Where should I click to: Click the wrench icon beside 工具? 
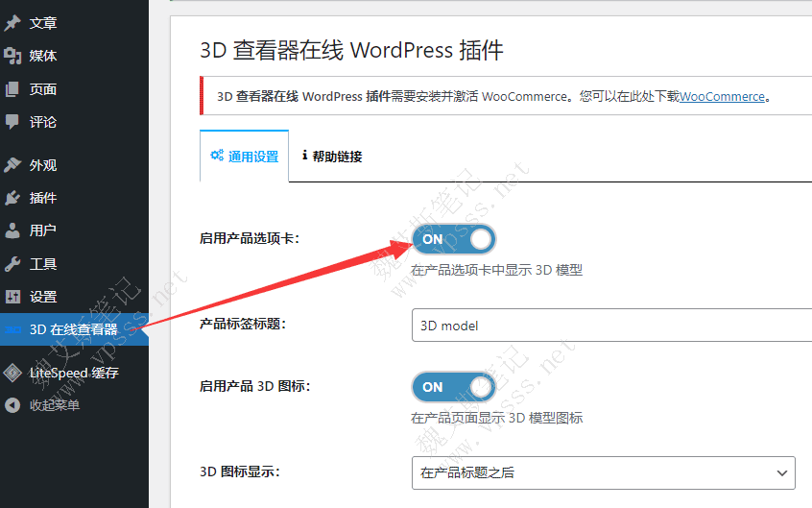12,264
